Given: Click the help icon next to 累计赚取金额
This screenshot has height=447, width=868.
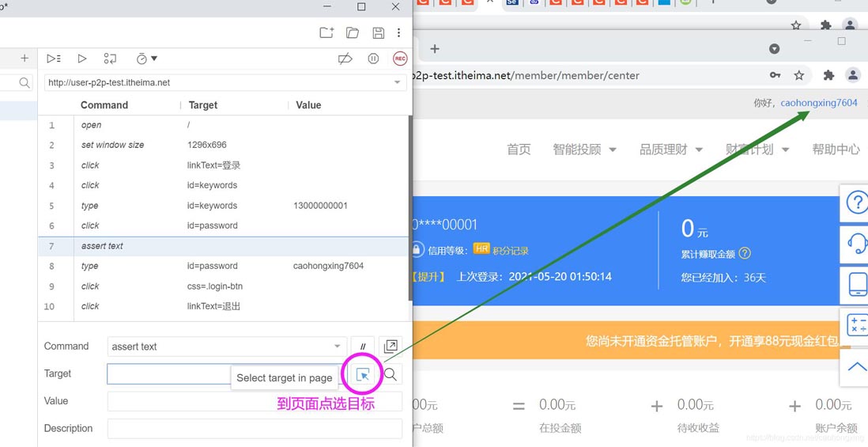Looking at the screenshot, I should pyautogui.click(x=745, y=254).
